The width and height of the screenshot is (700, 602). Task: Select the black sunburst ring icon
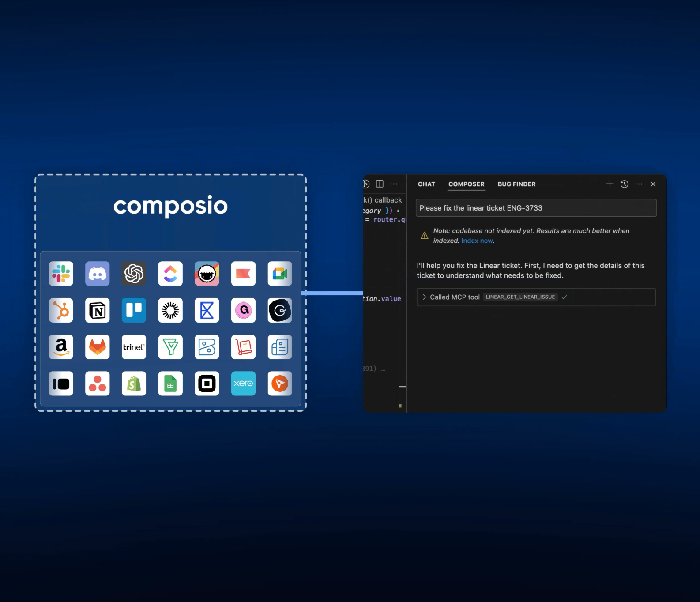(x=170, y=310)
